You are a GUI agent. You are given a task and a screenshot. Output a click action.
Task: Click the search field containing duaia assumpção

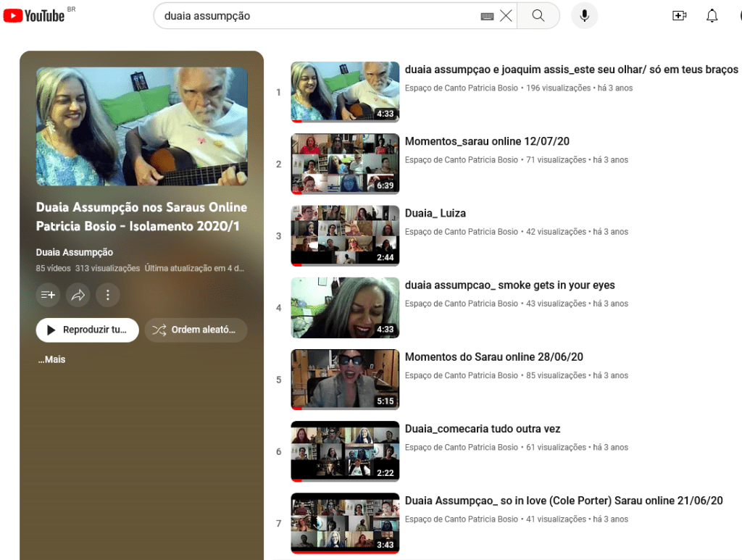pos(312,16)
